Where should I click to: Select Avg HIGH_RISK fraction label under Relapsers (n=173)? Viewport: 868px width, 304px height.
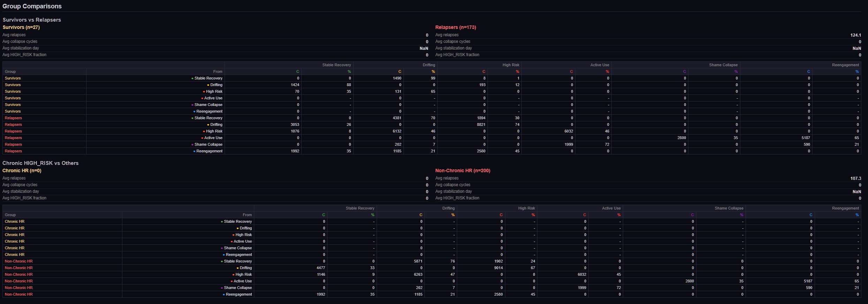(457, 55)
